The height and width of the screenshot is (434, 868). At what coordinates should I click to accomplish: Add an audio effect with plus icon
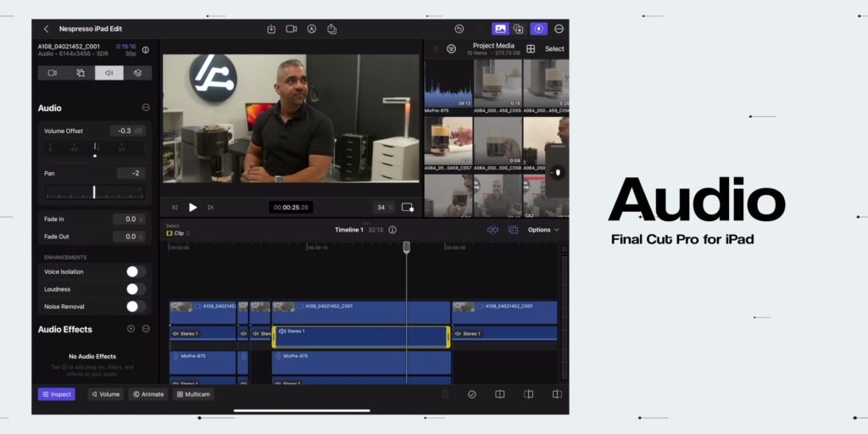coord(131,329)
